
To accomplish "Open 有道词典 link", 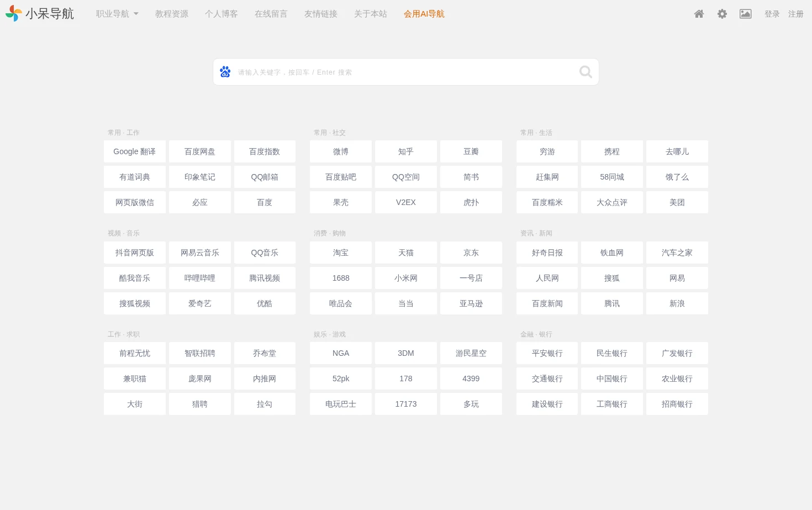I will point(135,177).
